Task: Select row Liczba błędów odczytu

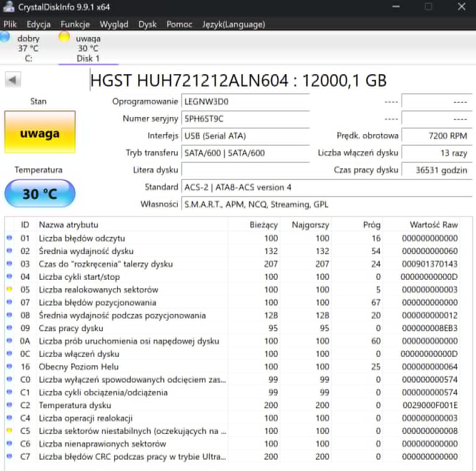Action: [232, 238]
